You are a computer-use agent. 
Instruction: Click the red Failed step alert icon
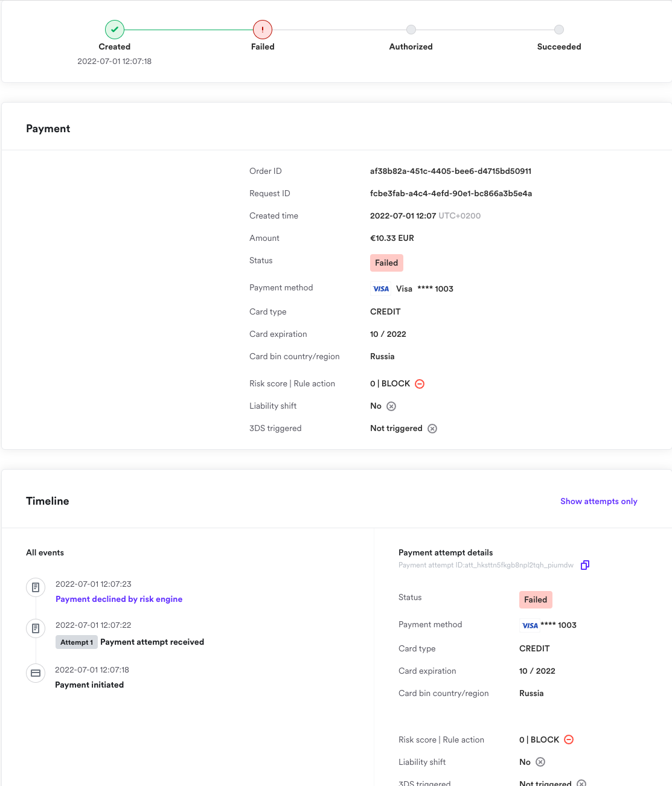[x=263, y=29]
